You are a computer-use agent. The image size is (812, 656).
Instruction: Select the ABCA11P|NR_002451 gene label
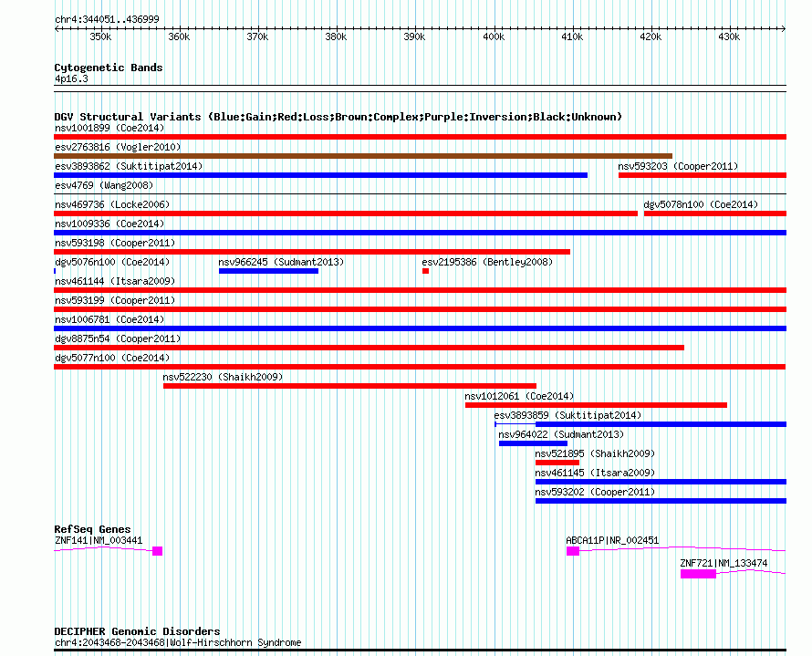click(612, 540)
